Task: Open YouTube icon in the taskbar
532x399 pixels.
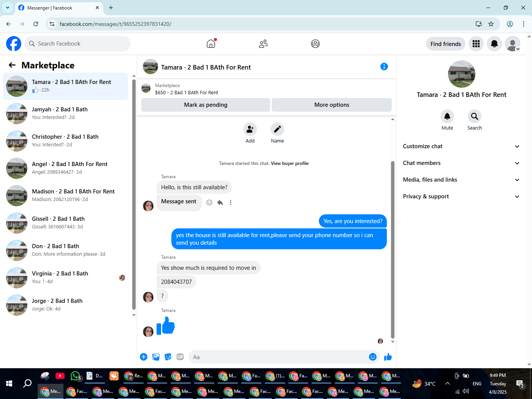Action: point(60,376)
